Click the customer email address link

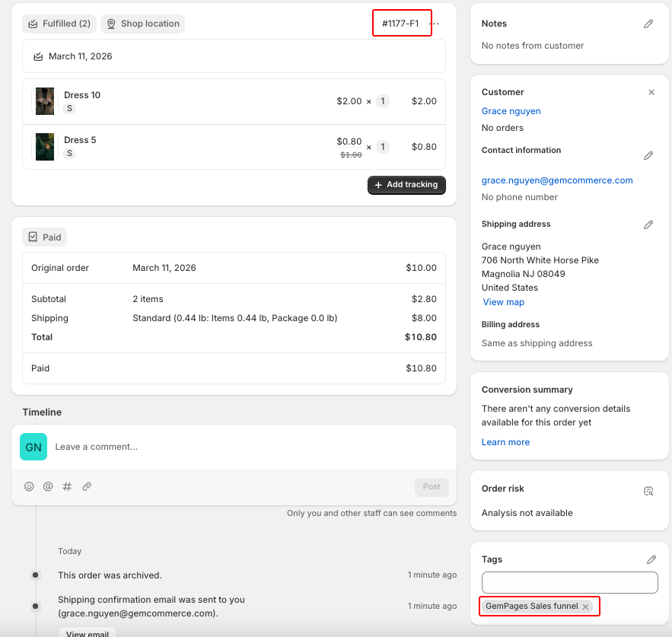[557, 180]
